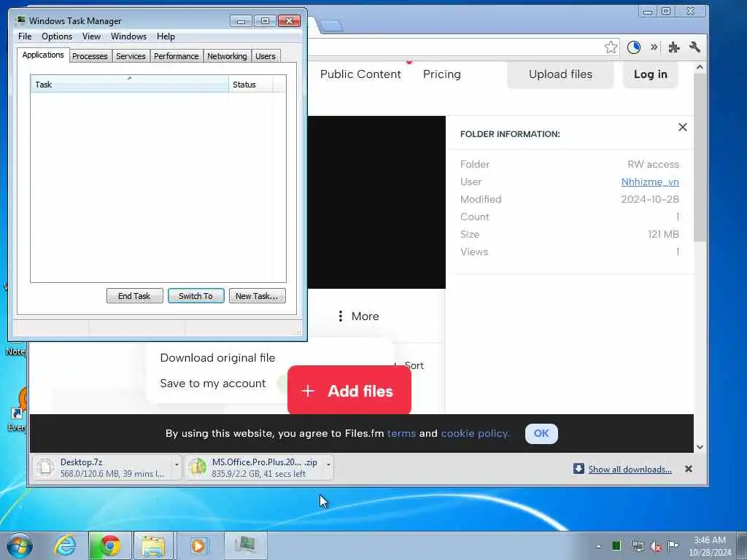The image size is (747, 560).
Task: Select Task Manager taskbar button
Action: (x=245, y=545)
